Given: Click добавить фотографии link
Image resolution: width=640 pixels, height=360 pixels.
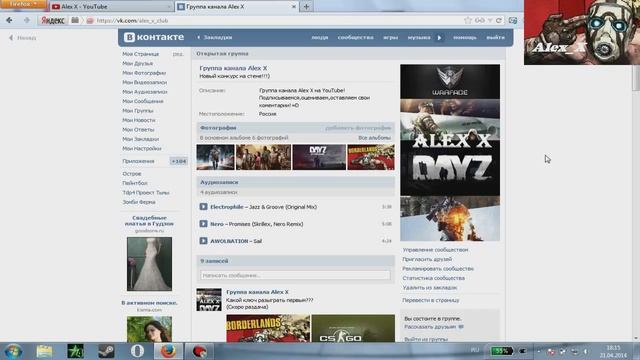Looking at the screenshot, I should coord(358,128).
